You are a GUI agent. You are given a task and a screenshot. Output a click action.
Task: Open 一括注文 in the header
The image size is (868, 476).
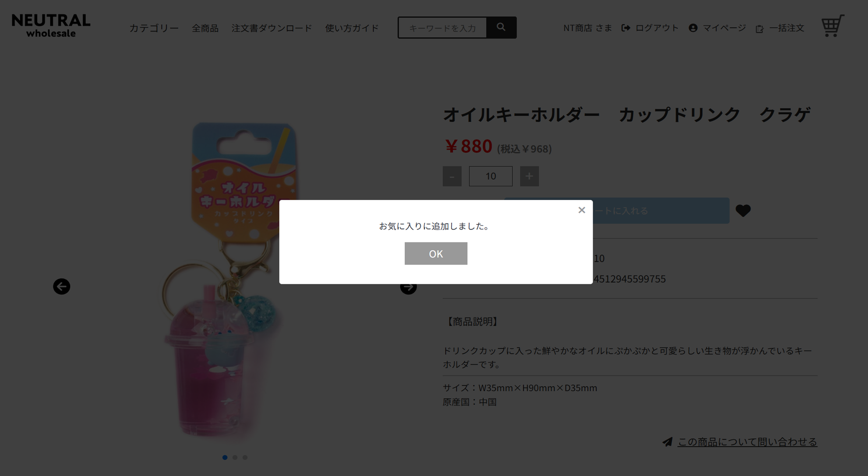[x=780, y=28]
